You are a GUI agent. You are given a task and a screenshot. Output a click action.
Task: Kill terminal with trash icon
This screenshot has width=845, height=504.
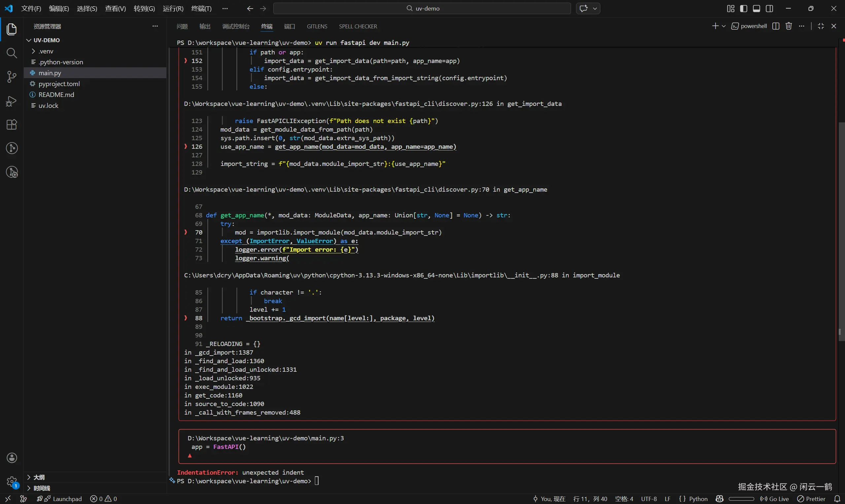(x=789, y=26)
